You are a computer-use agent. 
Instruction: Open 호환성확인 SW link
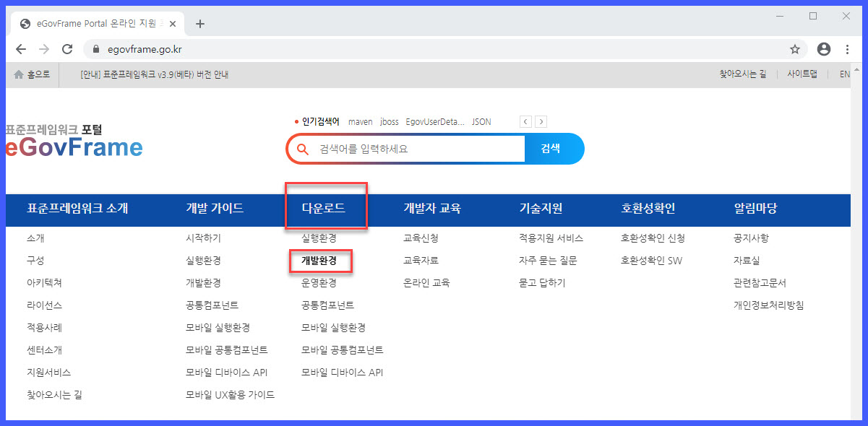click(651, 260)
